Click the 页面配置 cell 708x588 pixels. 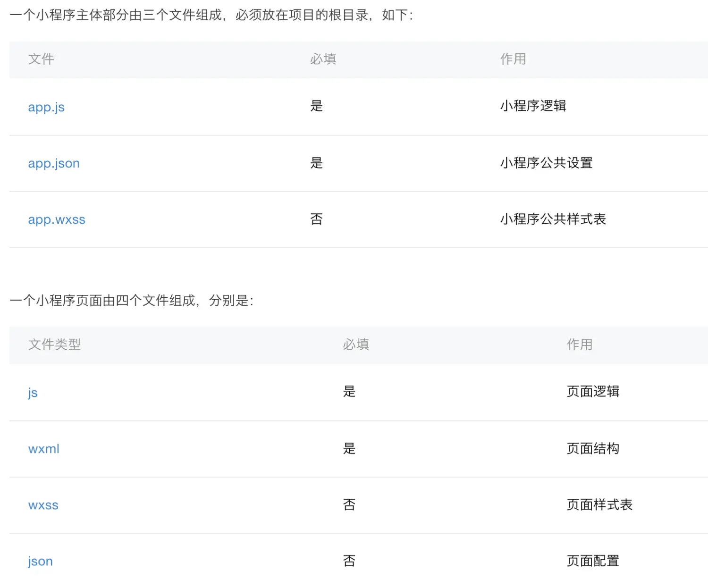[593, 561]
